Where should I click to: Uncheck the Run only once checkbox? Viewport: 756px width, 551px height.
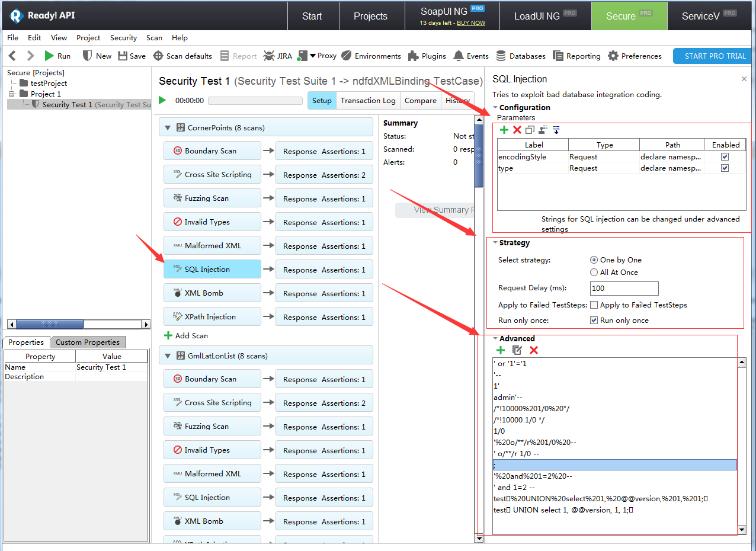point(594,321)
